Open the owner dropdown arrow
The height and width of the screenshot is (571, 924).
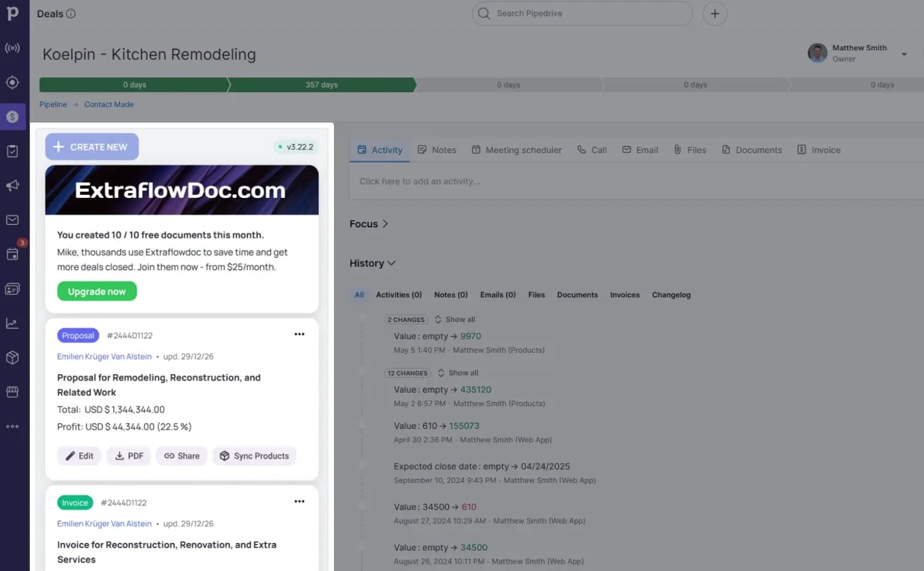[904, 54]
